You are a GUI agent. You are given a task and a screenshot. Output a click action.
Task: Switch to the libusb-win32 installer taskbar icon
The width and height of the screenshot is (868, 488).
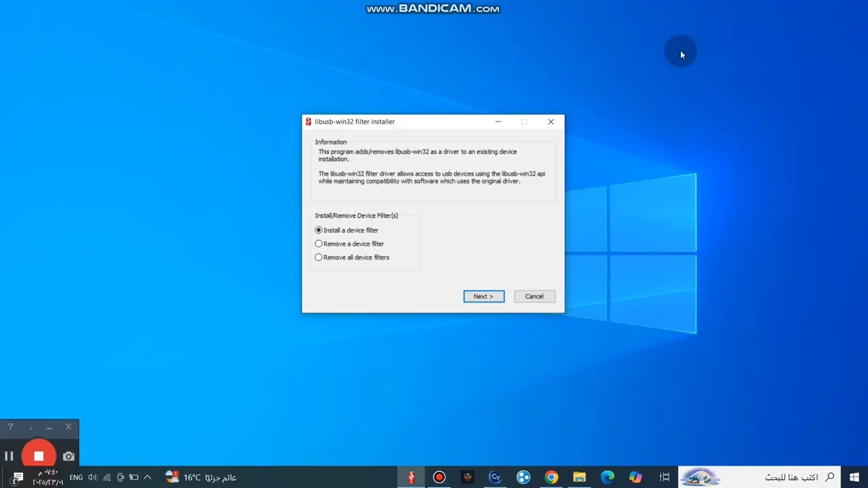[411, 477]
